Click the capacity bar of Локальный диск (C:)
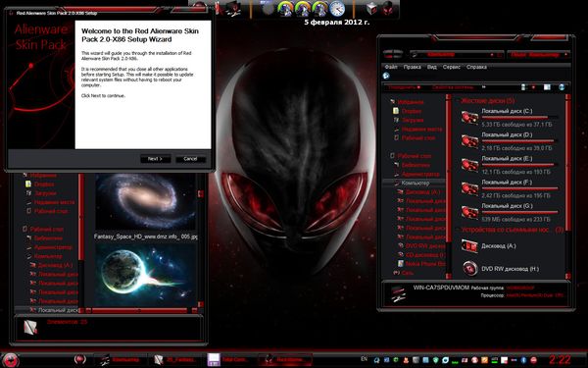 click(520, 118)
